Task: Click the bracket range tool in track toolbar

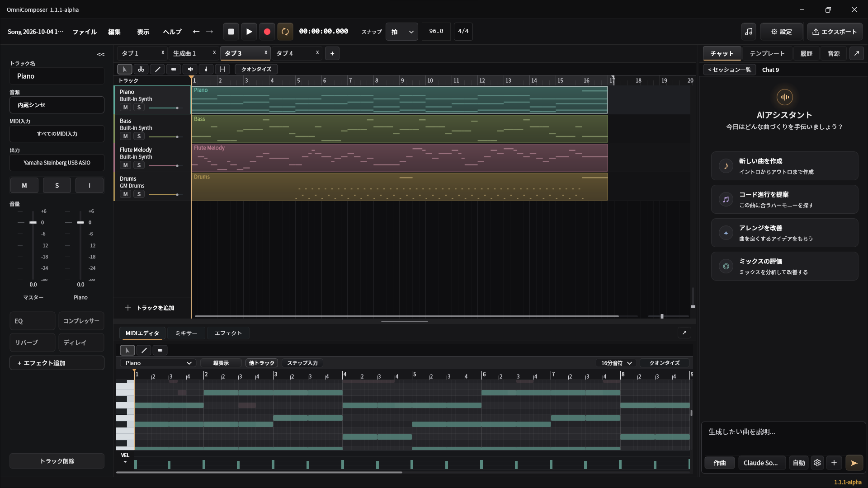Action: click(222, 69)
